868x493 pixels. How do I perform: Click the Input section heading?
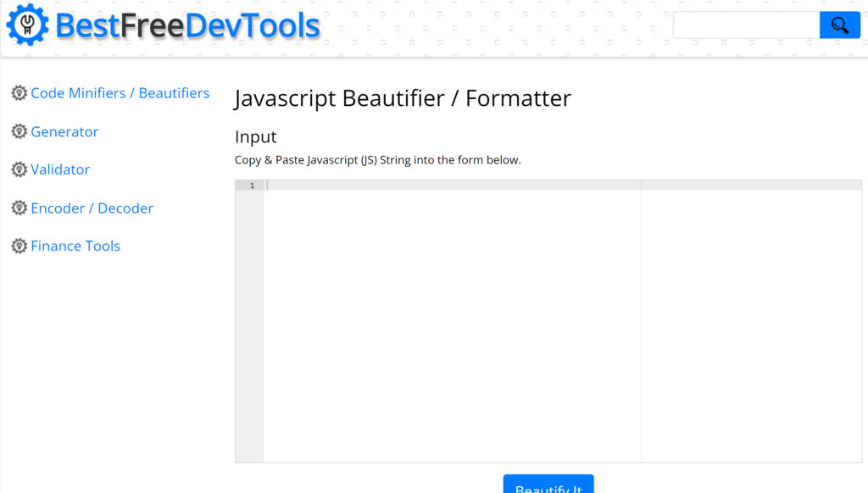coord(256,136)
